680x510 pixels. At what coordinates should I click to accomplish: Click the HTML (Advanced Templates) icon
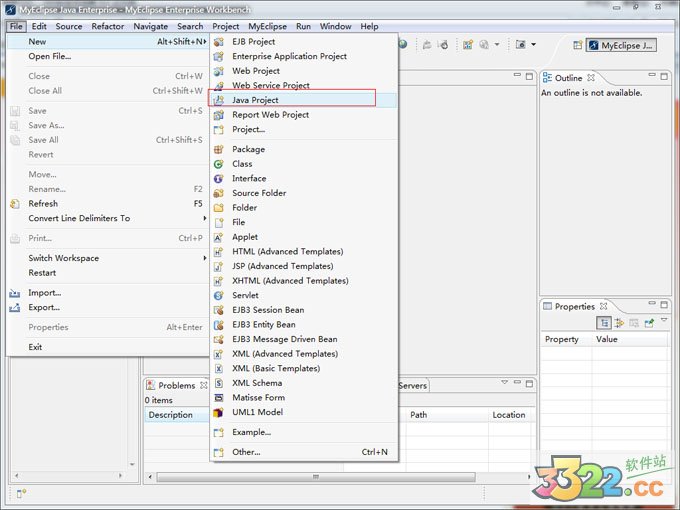(219, 252)
